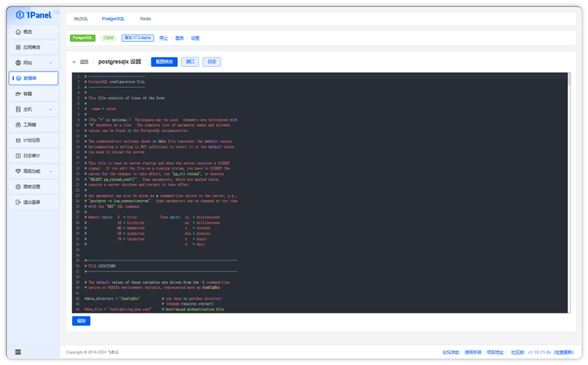
Task: Open the 计划任务 cronjob icon
Action: pyautogui.click(x=18, y=140)
